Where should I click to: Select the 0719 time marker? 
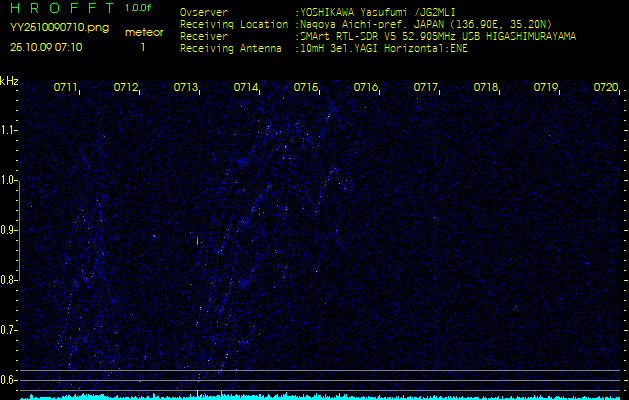pyautogui.click(x=546, y=88)
